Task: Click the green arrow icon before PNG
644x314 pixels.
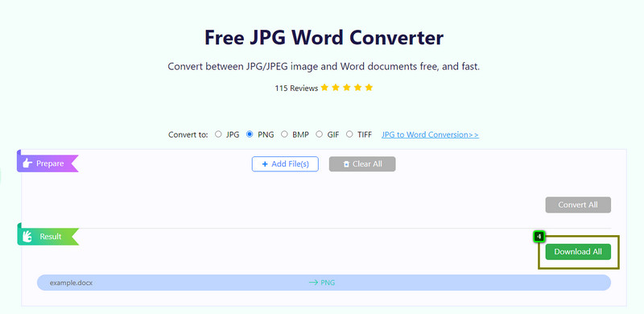Action: click(x=313, y=283)
